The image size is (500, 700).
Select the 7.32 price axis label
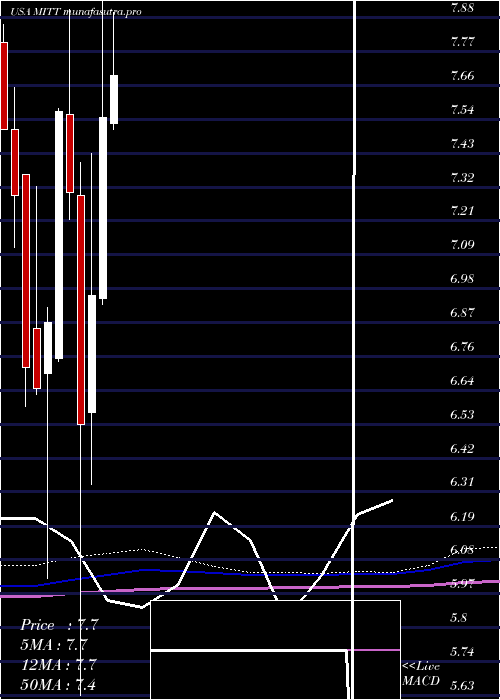pos(462,178)
